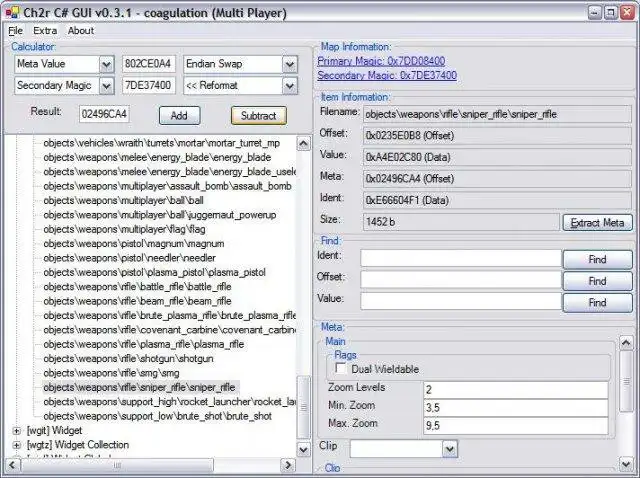This screenshot has height=478, width=640.
Task: Click the Ch2r application title icon
Action: point(12,12)
